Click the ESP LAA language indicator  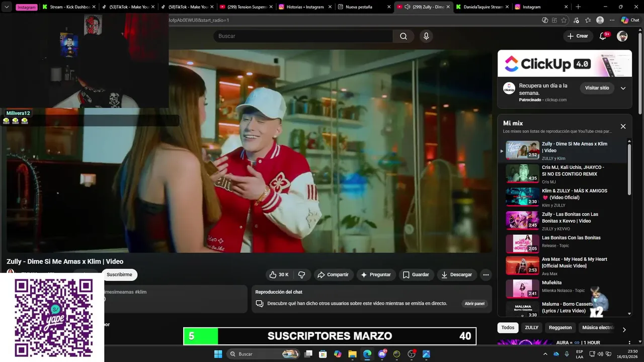580,354
